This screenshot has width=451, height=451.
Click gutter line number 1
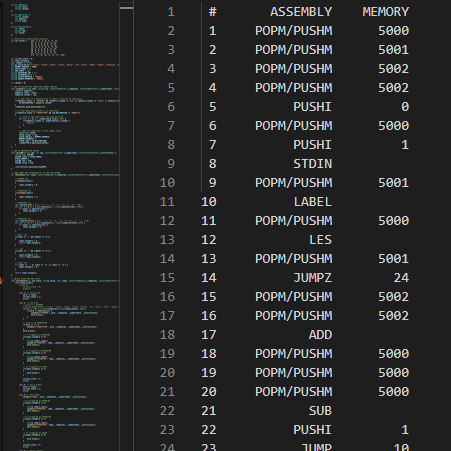pyautogui.click(x=171, y=12)
